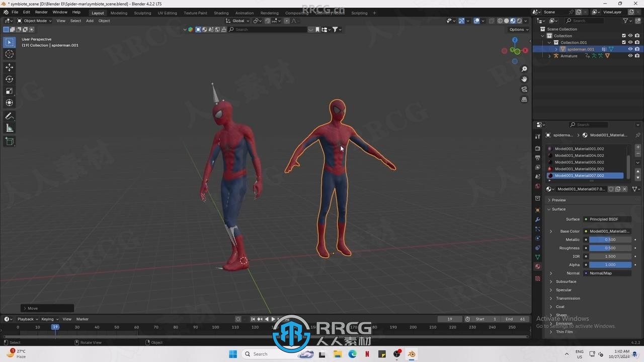644x362 pixels.
Task: Select the Cursor tool in viewport toolbar
Action: 10,54
